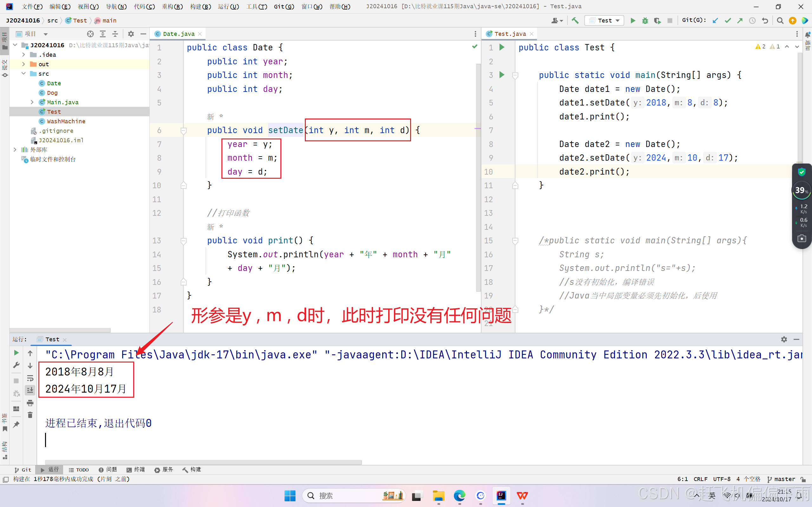Viewport: 812px width, 507px height.
Task: Click the print icon in run console
Action: 30,403
